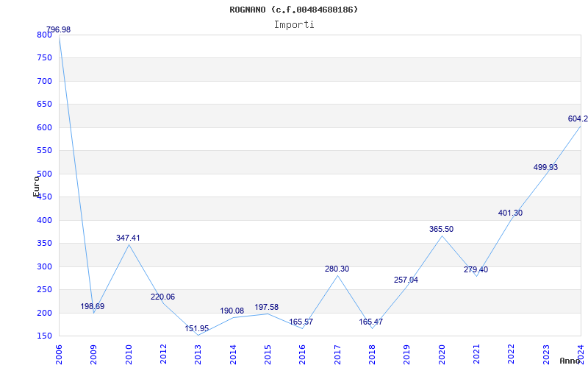Click the 220.06 data label
This screenshot has height=368, width=588.
click(x=162, y=297)
